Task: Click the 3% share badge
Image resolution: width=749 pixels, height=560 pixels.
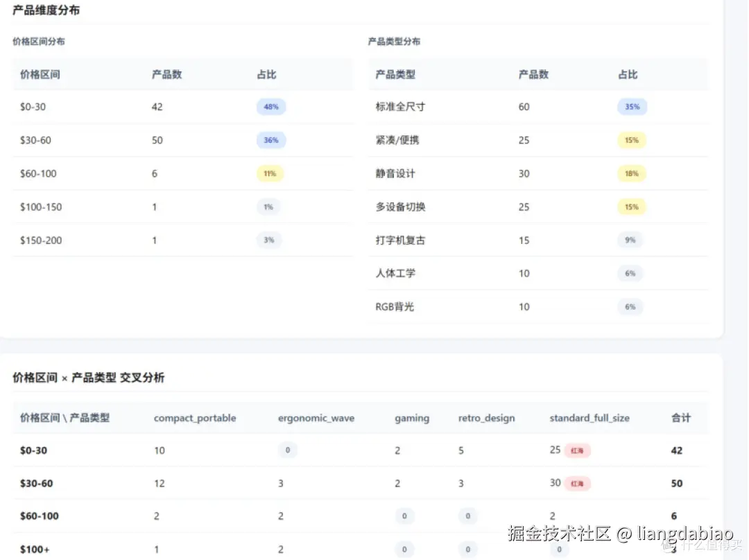Action: tap(269, 240)
